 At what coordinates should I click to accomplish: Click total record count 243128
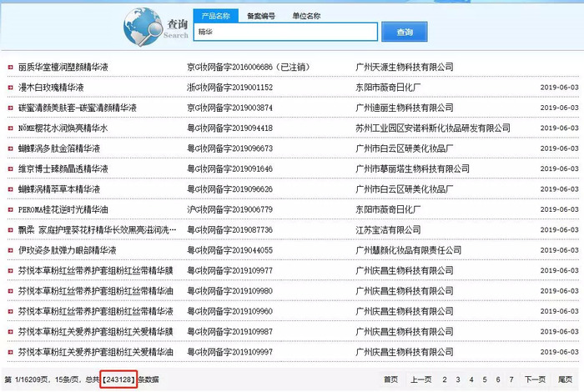[118, 379]
